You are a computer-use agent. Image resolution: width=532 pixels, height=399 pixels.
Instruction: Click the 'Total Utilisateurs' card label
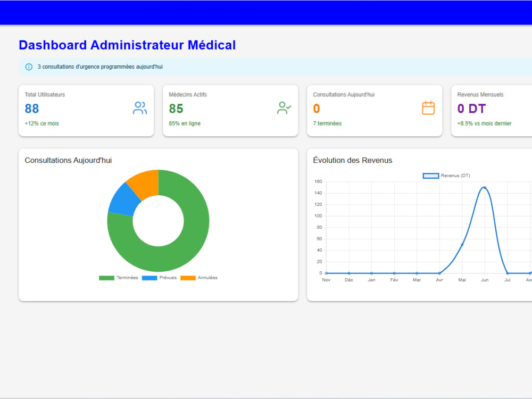[45, 95]
